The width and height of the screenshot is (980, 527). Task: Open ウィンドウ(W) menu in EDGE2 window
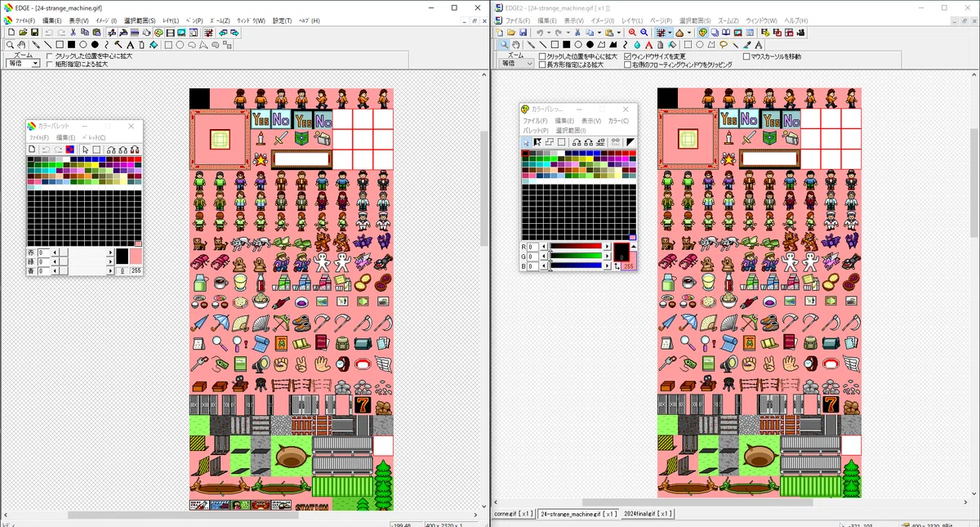(x=761, y=20)
